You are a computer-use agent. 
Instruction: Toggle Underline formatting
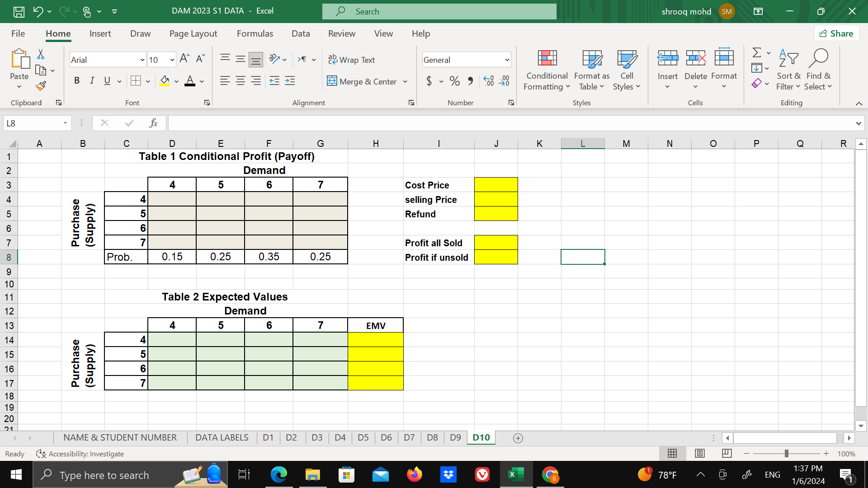pos(107,80)
